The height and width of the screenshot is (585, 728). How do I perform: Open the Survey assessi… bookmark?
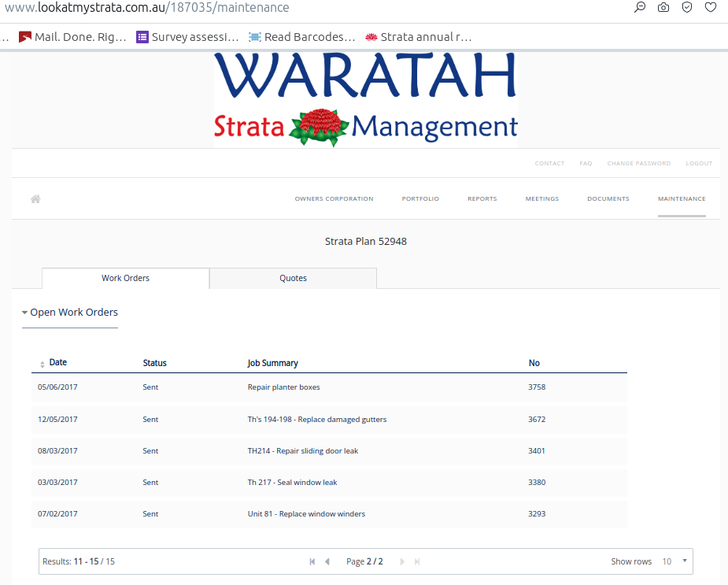187,37
